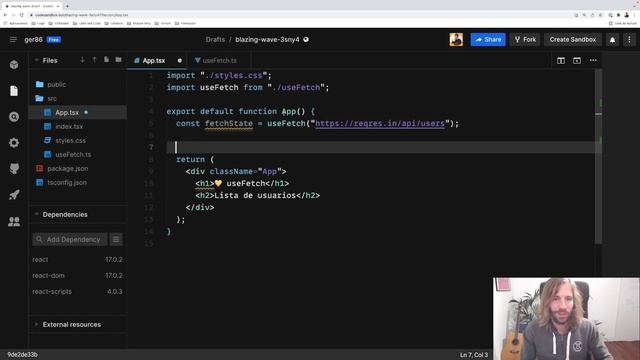Click the editor vertical scrollbar
Screen dimensions: 640x360
(598, 157)
